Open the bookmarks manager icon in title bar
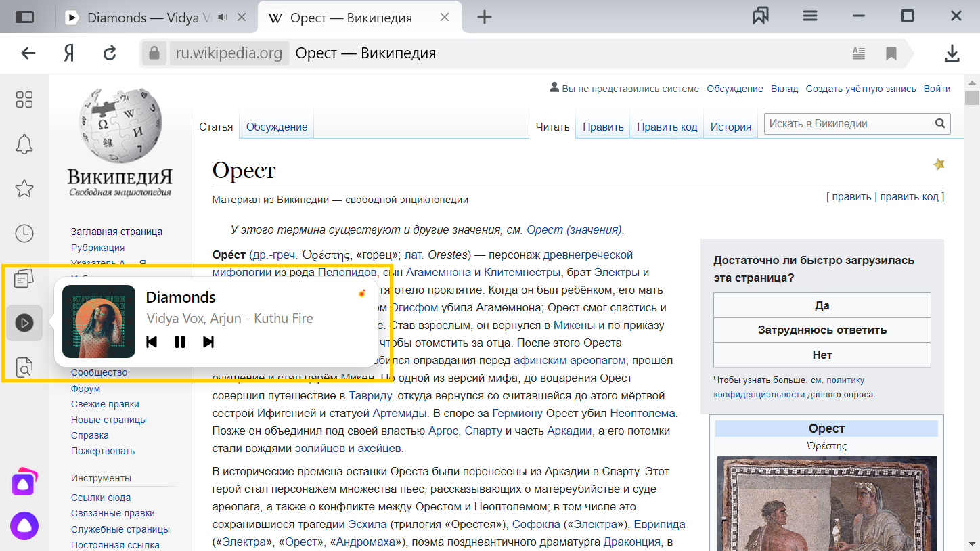Image resolution: width=980 pixels, height=551 pixels. click(761, 16)
